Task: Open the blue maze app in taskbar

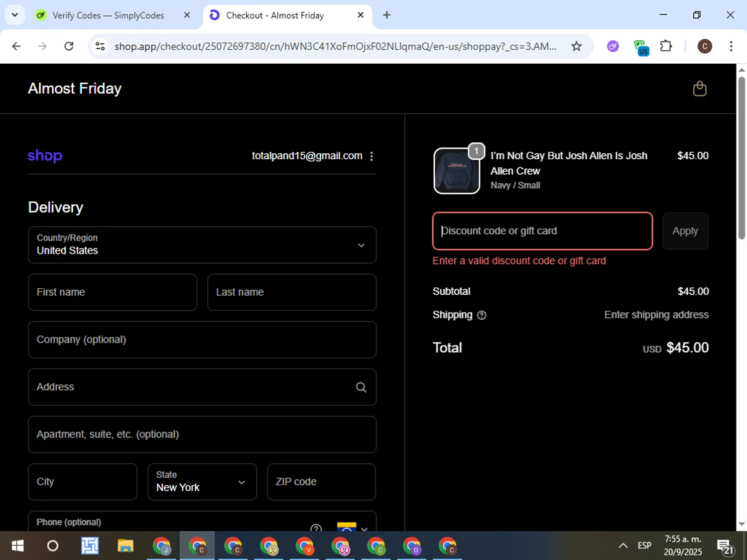Action: pos(90,546)
